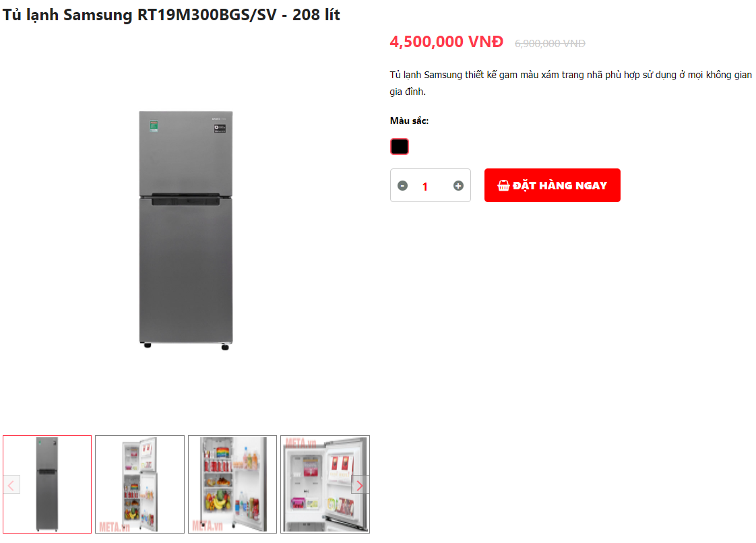The image size is (756, 543).
Task: Go to previous thumbnail with left arrow
Action: pyautogui.click(x=11, y=485)
